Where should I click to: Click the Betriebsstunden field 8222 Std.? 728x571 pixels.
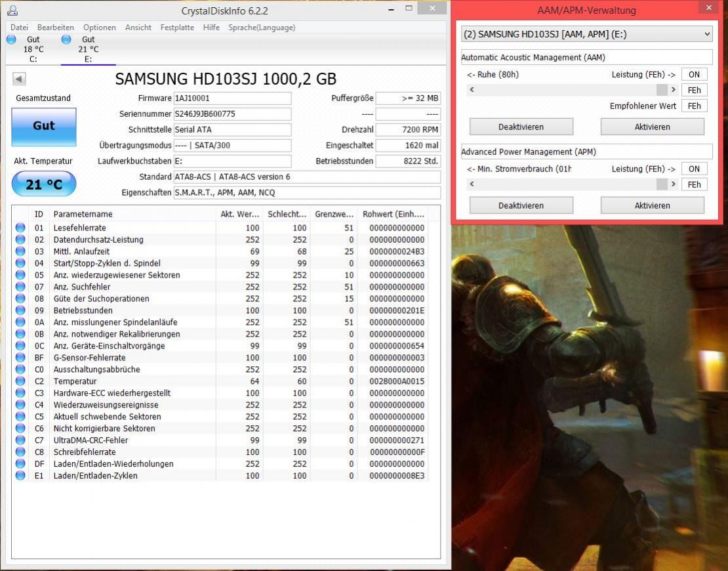[x=408, y=161]
